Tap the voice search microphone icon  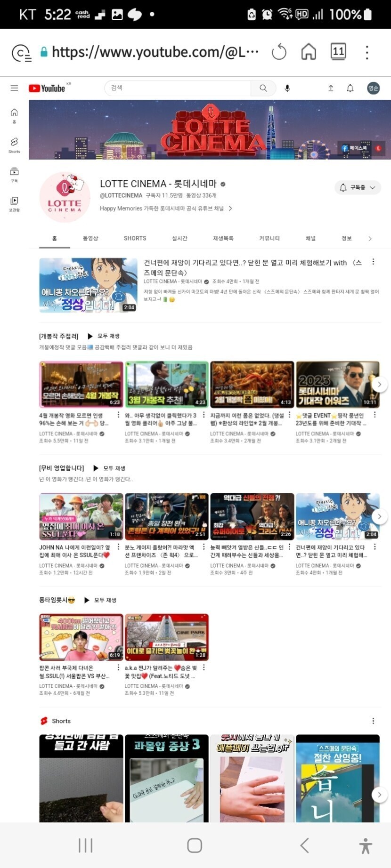287,88
